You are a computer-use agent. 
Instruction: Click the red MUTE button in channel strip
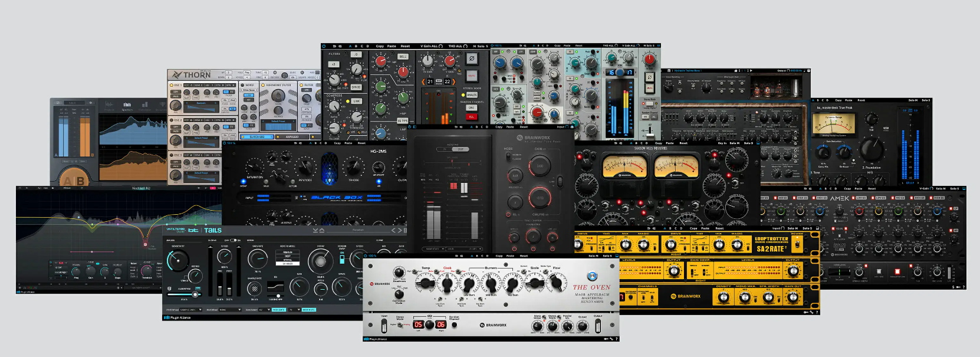coord(472,76)
